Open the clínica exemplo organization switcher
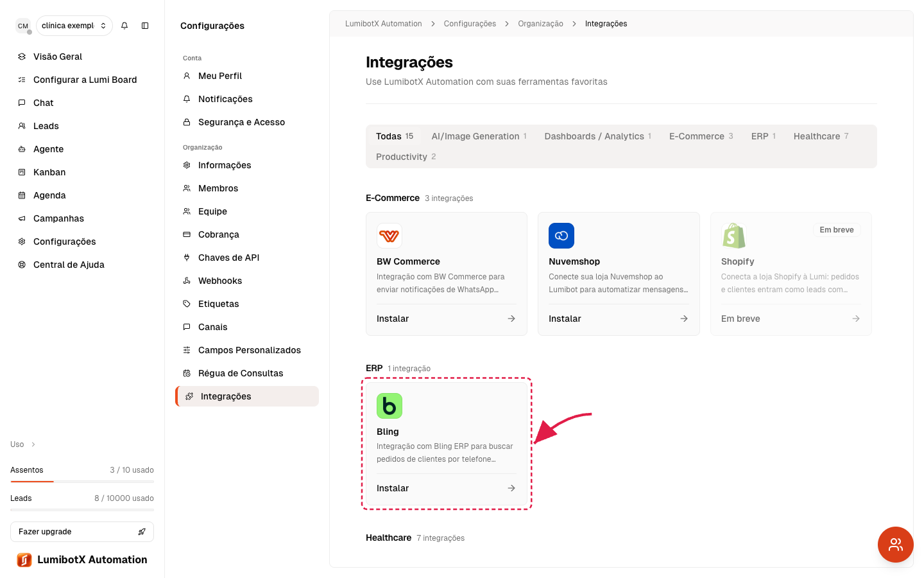The height and width of the screenshot is (578, 924). pos(74,26)
